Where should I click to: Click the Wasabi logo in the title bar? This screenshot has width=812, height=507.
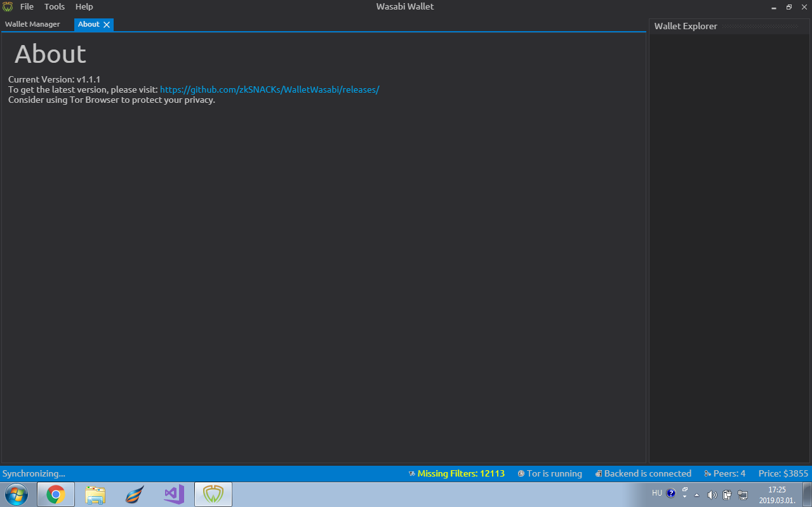coord(8,7)
